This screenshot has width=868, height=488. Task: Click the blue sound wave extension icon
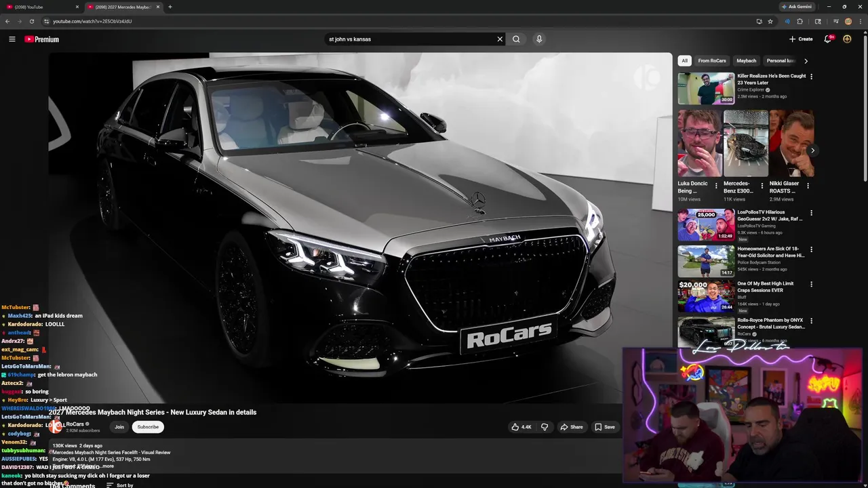(787, 21)
